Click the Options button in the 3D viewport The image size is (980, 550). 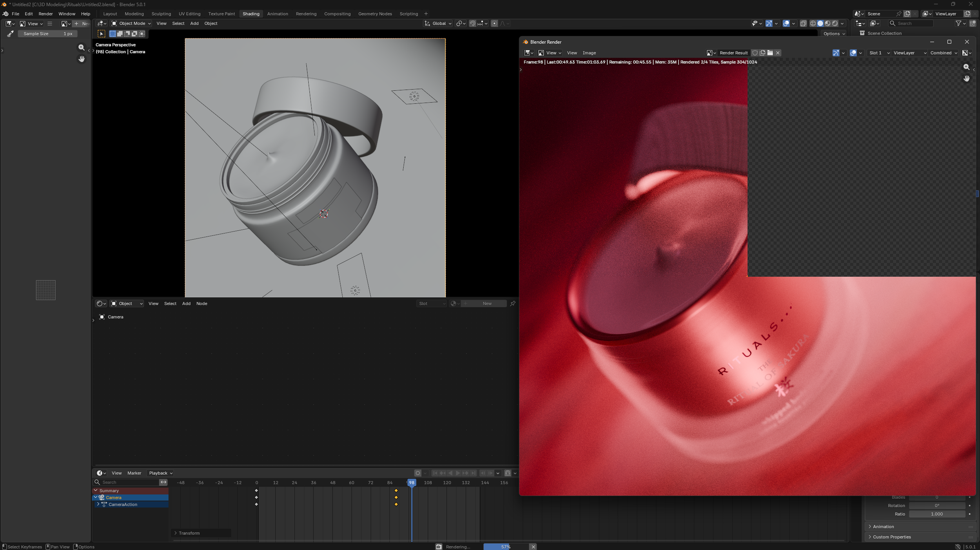[834, 34]
